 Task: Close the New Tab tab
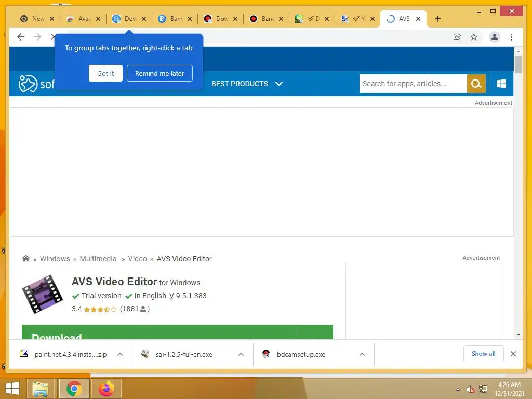(52, 19)
